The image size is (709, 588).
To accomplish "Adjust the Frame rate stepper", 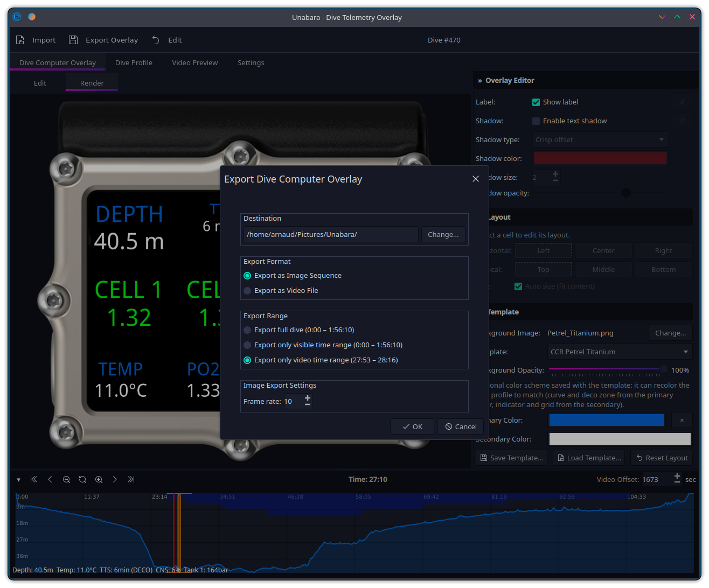I will 308,401.
